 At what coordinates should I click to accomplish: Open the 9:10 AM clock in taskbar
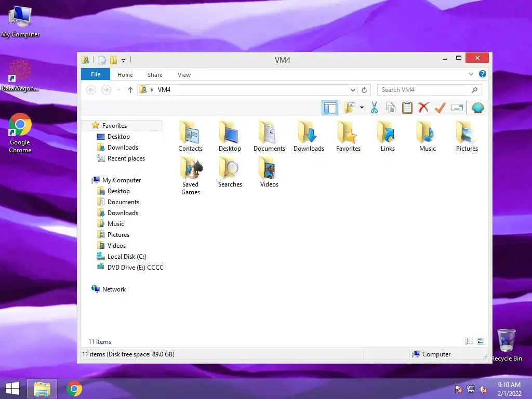[509, 389]
